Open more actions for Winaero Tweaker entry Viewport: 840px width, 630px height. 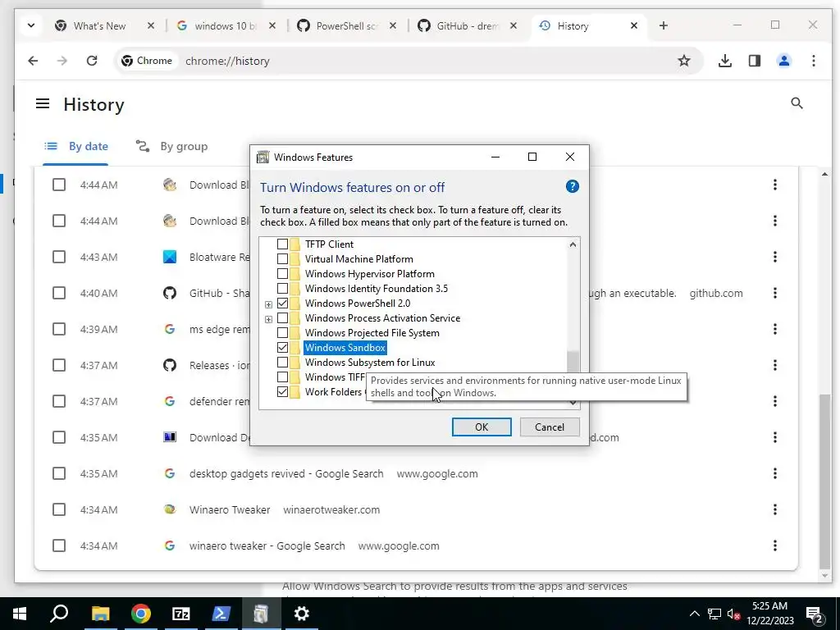pyautogui.click(x=774, y=509)
